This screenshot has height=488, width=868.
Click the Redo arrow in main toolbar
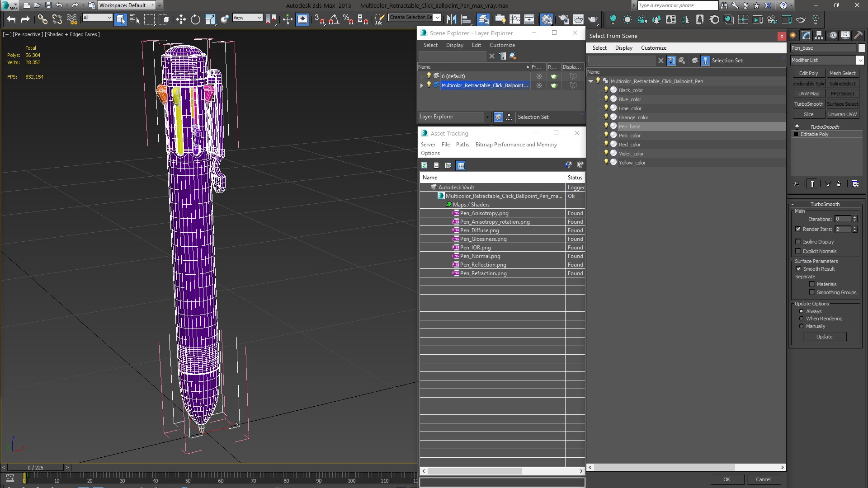click(x=26, y=19)
